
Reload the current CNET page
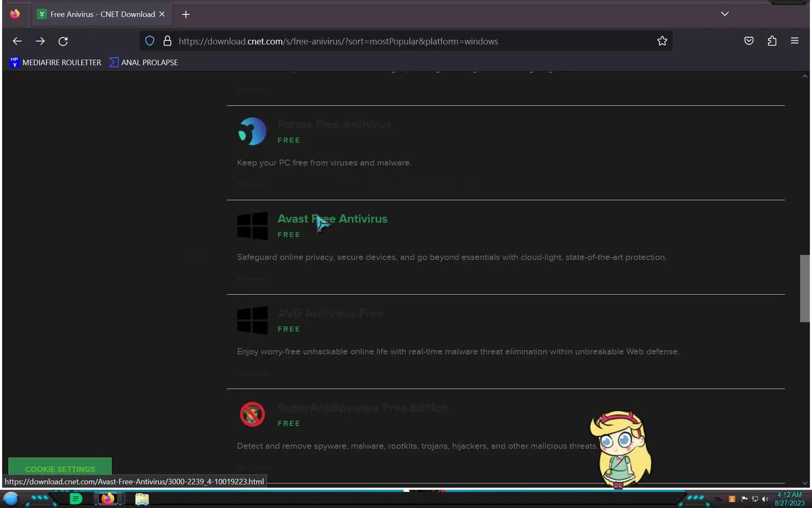coord(63,41)
